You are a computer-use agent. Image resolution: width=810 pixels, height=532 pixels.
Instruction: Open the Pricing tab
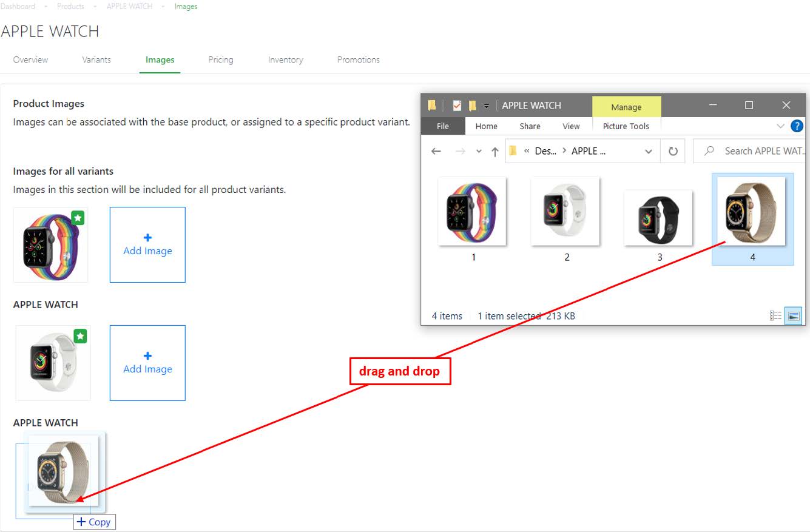pos(221,60)
